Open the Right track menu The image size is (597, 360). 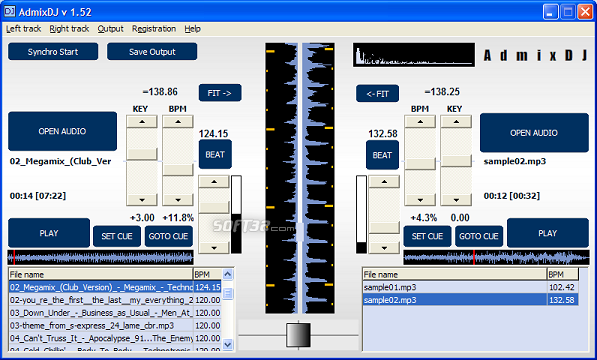tap(69, 29)
